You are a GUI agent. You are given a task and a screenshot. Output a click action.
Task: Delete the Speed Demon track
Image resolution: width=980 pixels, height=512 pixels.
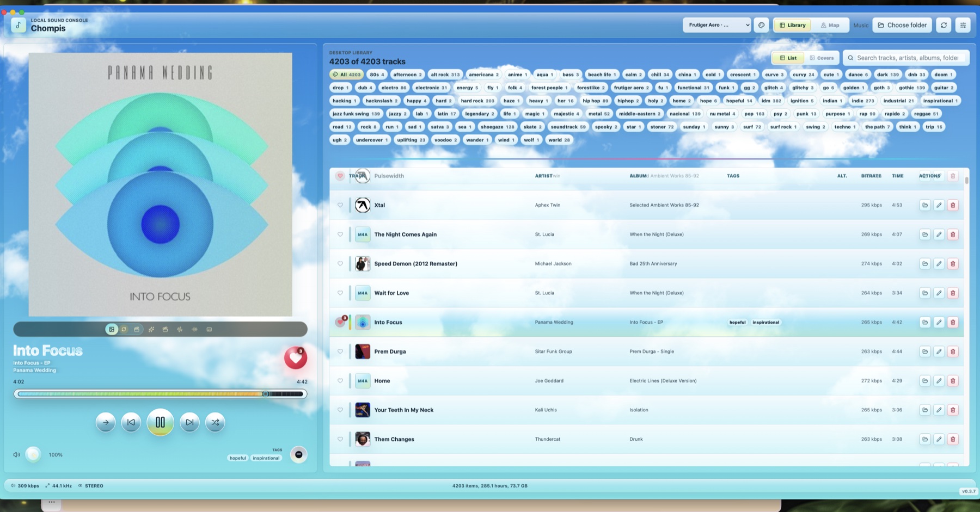point(953,263)
